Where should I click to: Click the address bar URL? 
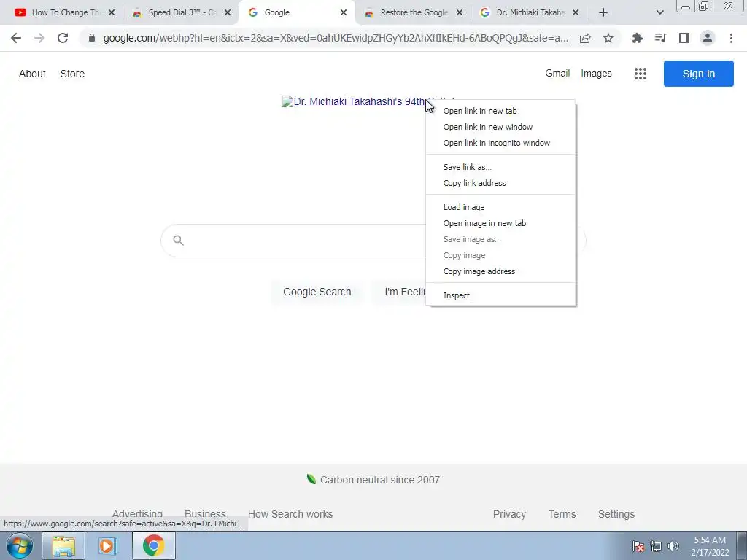(x=336, y=38)
